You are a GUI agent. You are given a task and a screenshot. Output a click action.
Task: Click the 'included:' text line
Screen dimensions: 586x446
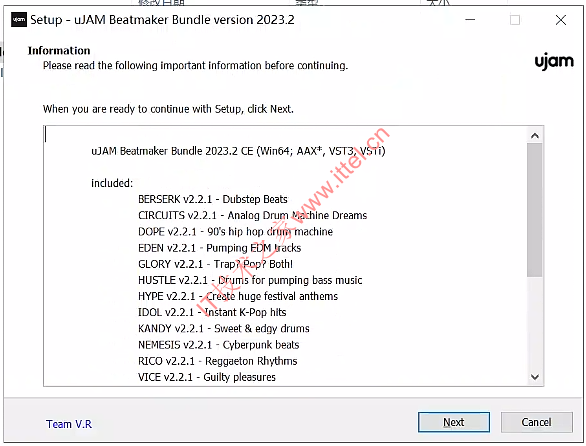pyautogui.click(x=112, y=183)
